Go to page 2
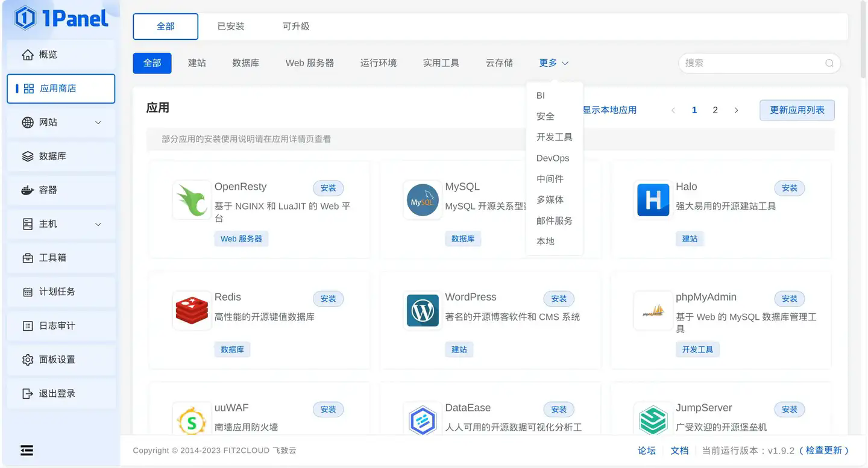This screenshot has width=868, height=468. pos(715,110)
